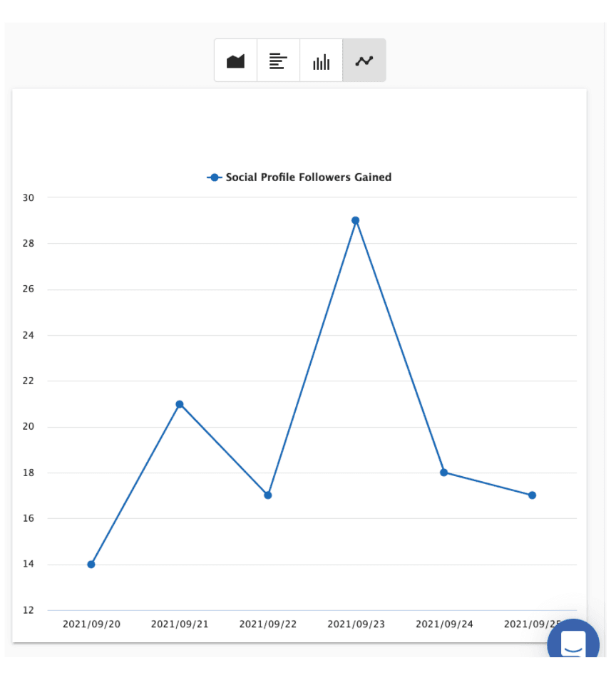Image resolution: width=616 pixels, height=680 pixels.
Task: Click the 30 value on the y-axis
Action: click(x=28, y=197)
